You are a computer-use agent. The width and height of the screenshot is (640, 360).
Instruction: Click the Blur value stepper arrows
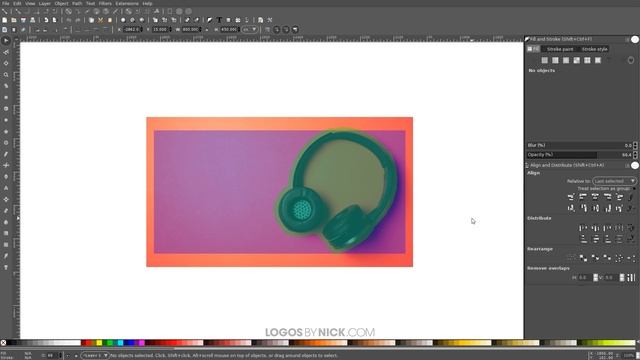tap(635, 145)
